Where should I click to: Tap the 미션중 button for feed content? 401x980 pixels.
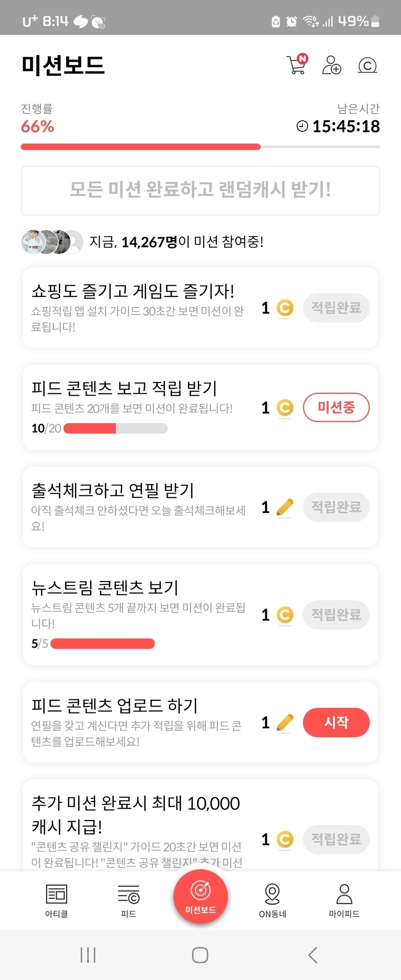336,408
